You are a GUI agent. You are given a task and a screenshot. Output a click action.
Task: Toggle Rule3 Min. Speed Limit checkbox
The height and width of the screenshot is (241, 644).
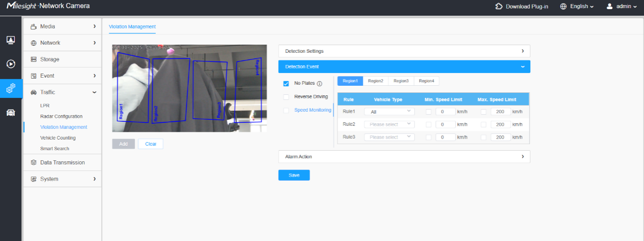tap(429, 137)
